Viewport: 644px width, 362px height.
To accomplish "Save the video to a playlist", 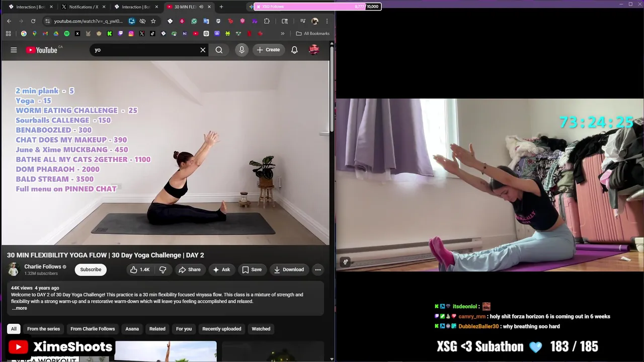I will (x=252, y=269).
